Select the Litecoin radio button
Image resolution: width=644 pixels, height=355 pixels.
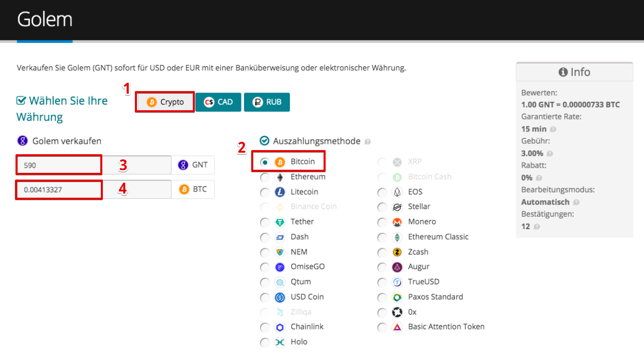coord(265,192)
